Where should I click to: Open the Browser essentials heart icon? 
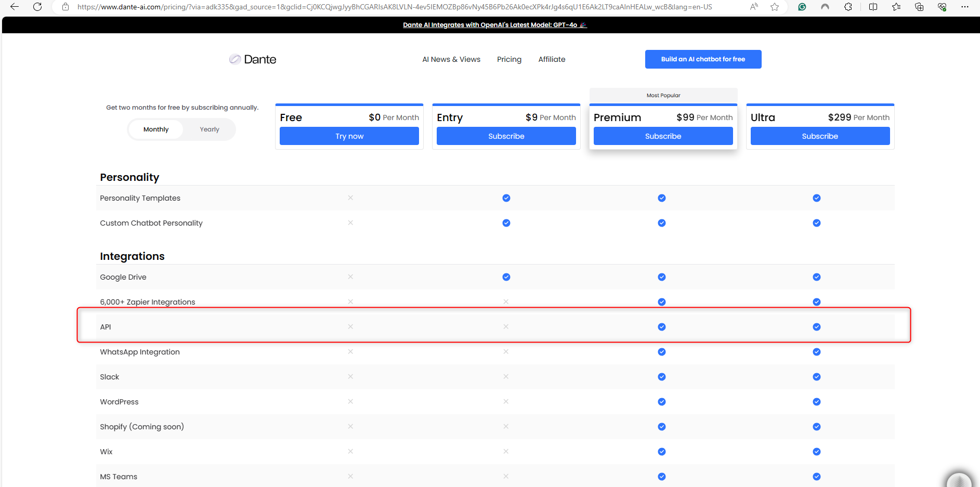pyautogui.click(x=942, y=7)
